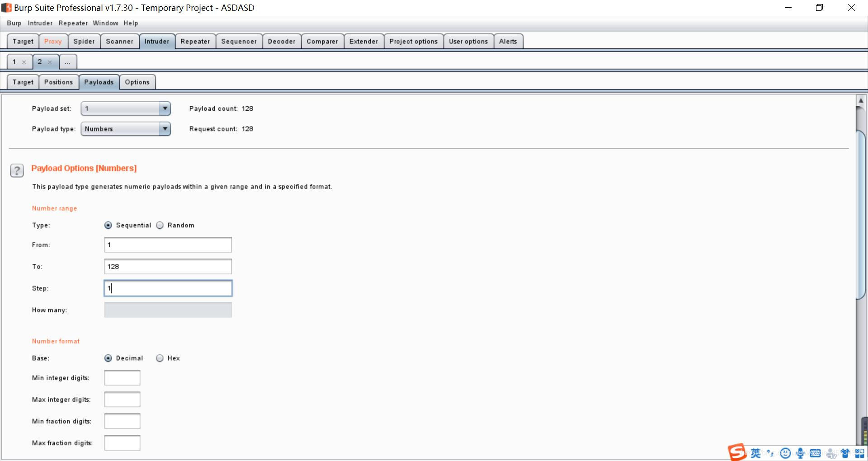This screenshot has height=461, width=868.
Task: Switch to the main Repeater tab
Action: coord(195,41)
